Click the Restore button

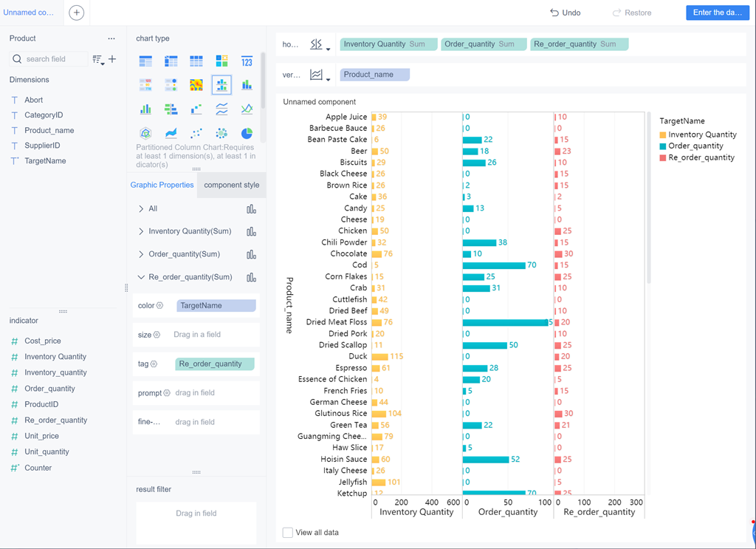632,13
